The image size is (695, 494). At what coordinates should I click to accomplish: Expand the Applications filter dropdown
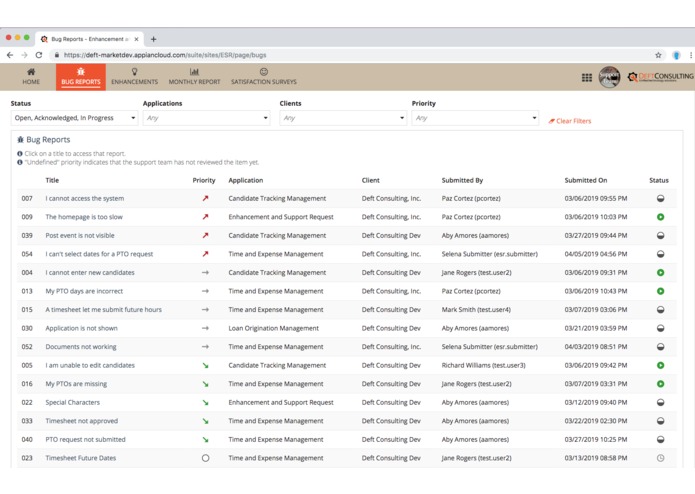[x=207, y=118]
